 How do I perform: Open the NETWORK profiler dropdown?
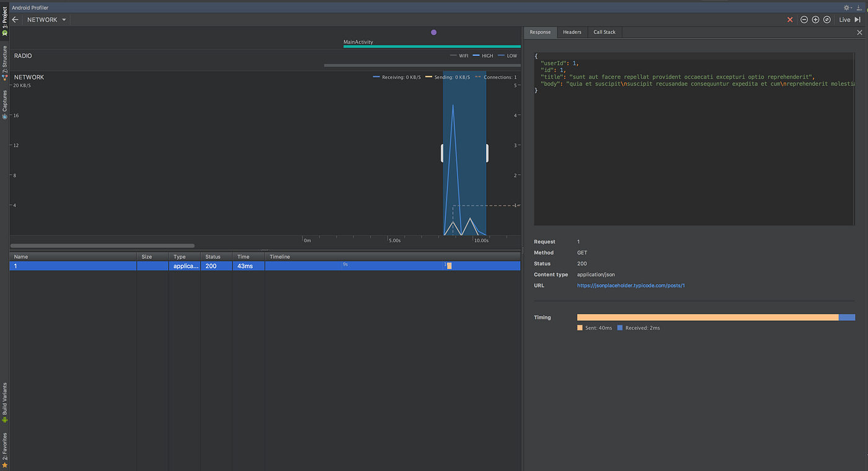coord(46,19)
